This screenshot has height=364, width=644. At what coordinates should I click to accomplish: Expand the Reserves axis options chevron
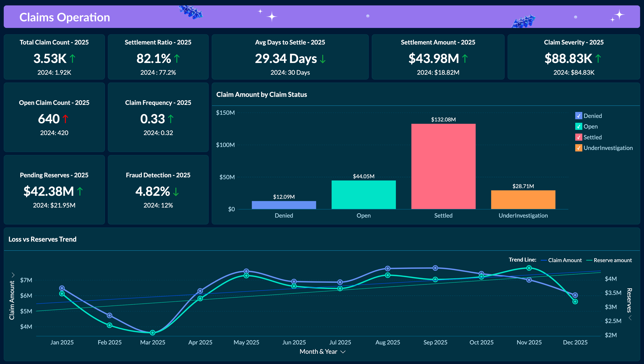[630, 317]
